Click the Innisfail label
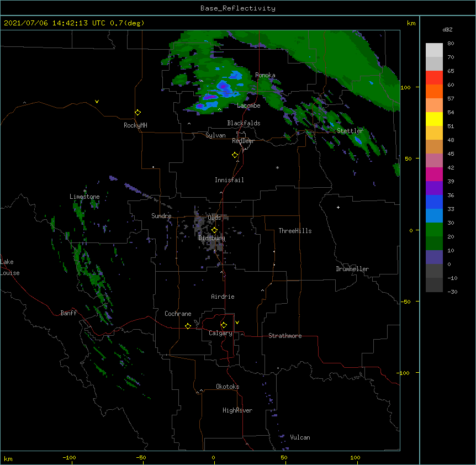The image size is (476, 465). (229, 180)
